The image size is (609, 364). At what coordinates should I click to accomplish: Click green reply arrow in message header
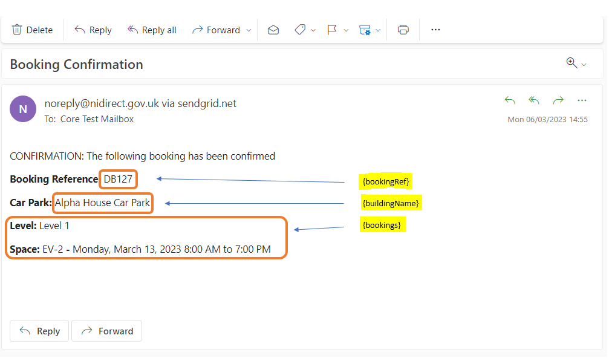pos(510,100)
